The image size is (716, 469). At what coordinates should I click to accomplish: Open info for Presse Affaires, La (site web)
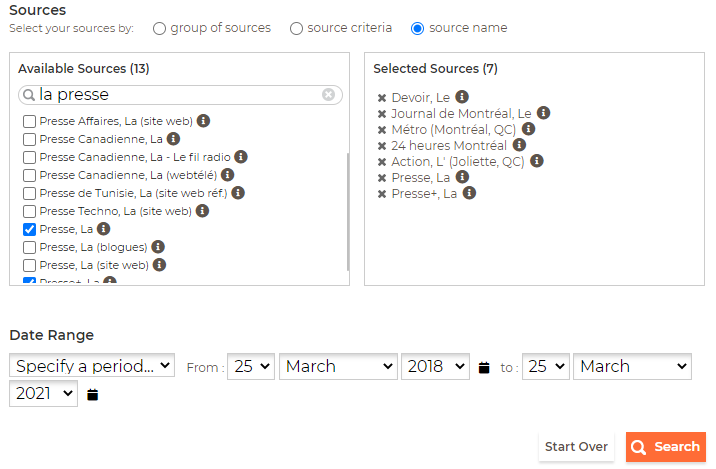coord(203,121)
